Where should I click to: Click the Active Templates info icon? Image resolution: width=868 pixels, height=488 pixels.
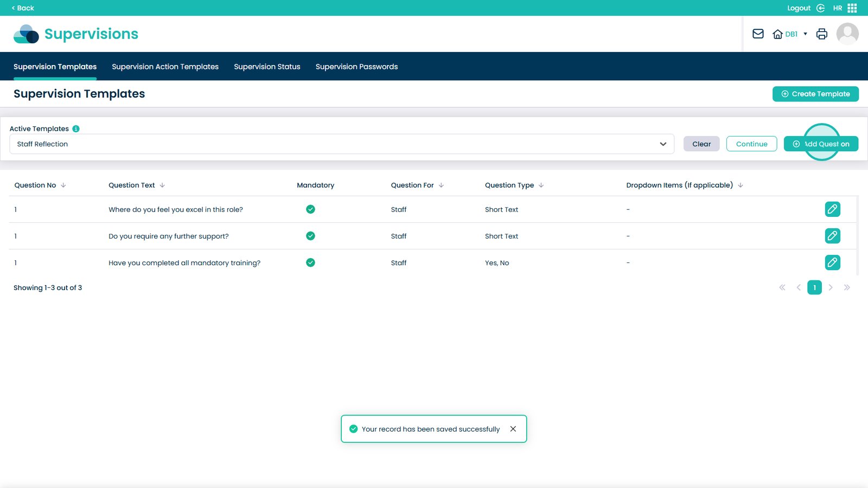(76, 129)
